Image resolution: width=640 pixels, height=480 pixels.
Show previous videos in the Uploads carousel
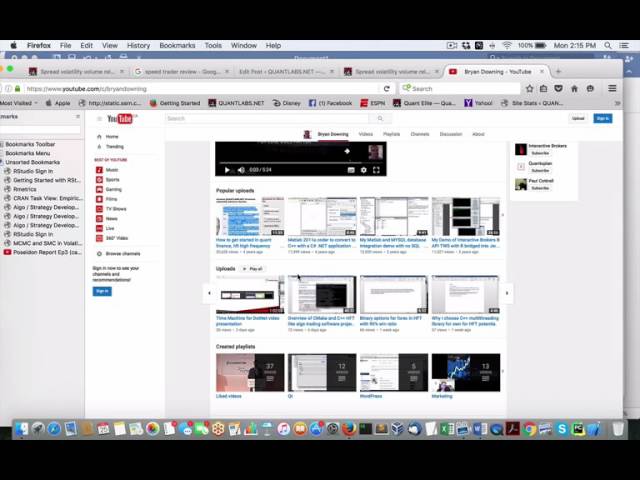[209, 293]
